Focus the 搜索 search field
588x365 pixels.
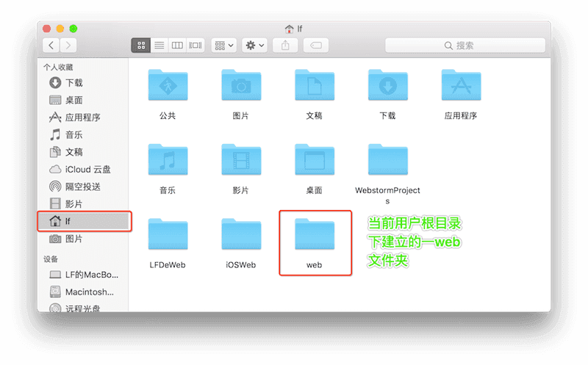click(465, 46)
